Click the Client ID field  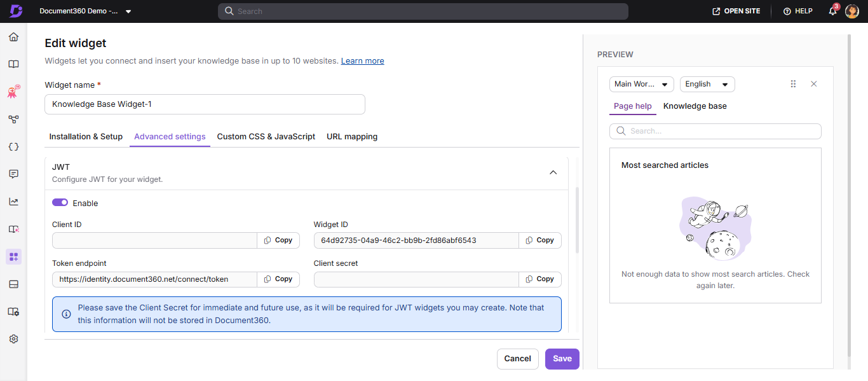pos(154,240)
